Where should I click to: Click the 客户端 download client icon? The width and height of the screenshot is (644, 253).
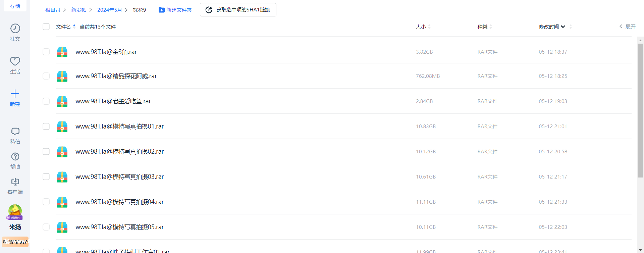(15, 182)
